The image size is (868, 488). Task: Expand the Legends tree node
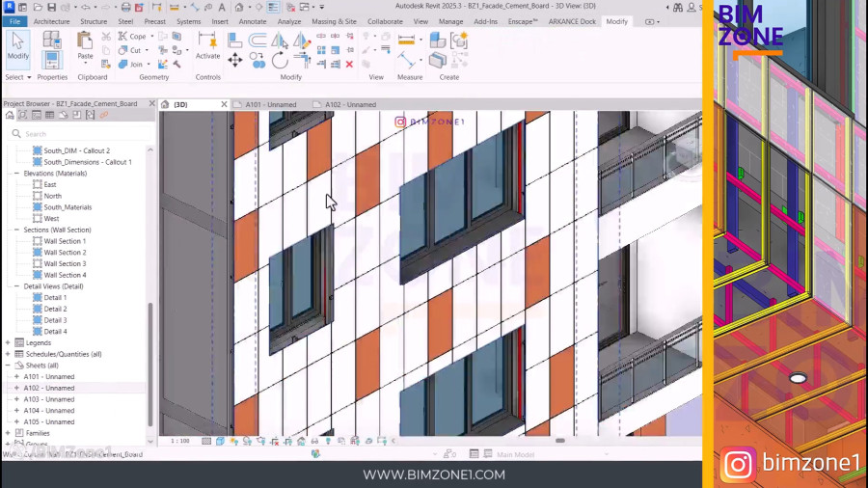tap(8, 342)
